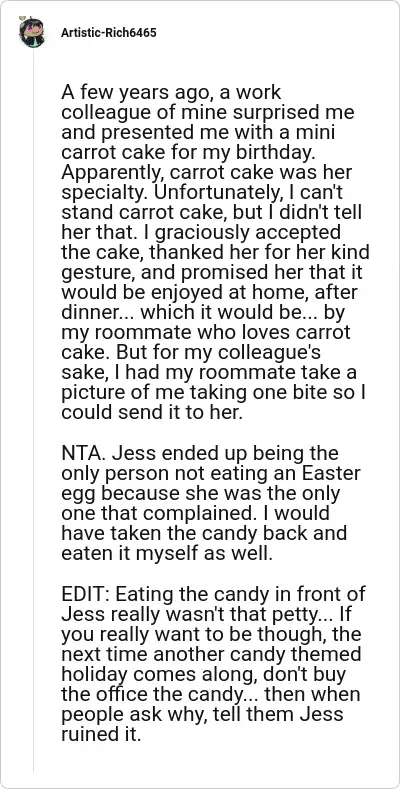Click the line 'have taken the candy back and'
This screenshot has height=789, width=400.
(x=204, y=533)
